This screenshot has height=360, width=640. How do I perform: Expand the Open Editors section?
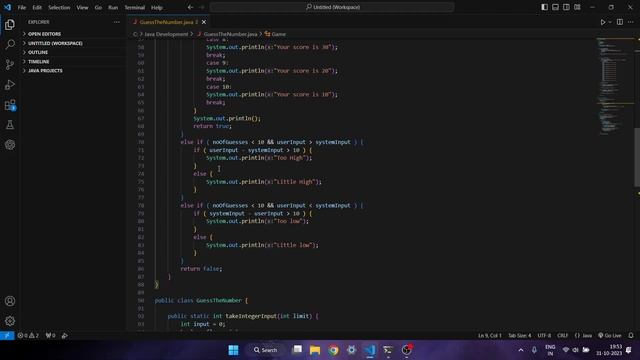(x=73, y=34)
